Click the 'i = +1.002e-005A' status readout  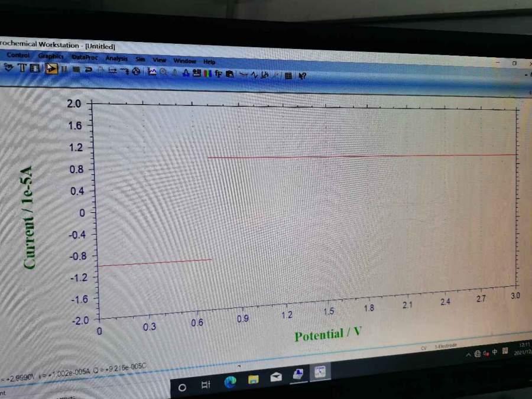coord(64,373)
